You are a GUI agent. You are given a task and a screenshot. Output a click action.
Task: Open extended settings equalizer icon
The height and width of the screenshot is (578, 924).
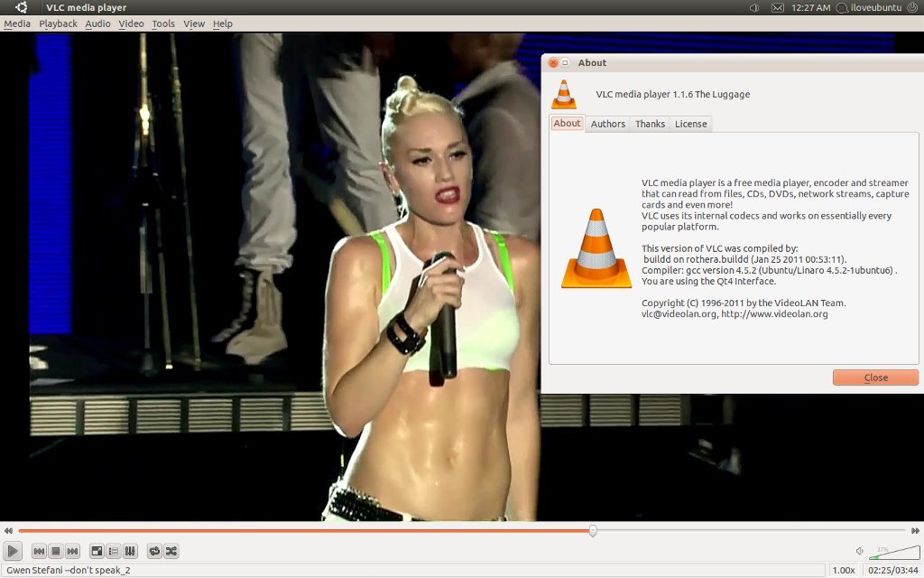(x=130, y=551)
